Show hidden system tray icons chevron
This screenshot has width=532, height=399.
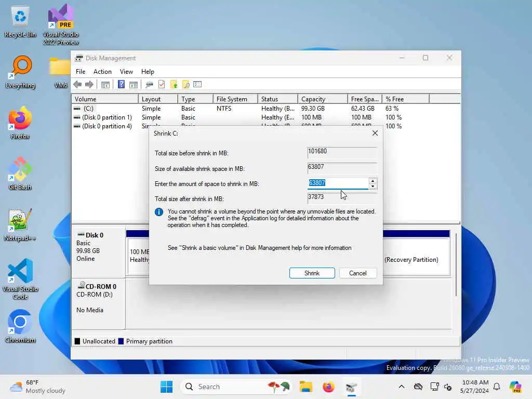coord(402,387)
